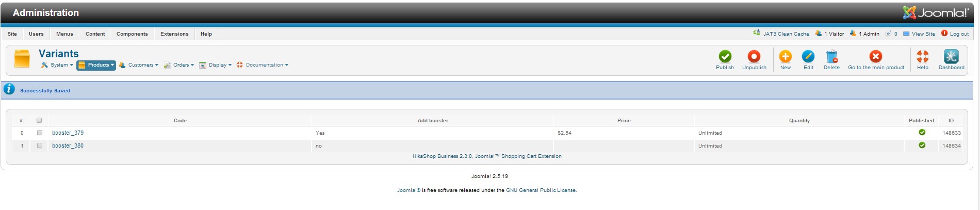This screenshot has height=210, width=980.
Task: Open the Content menu
Action: pos(95,34)
